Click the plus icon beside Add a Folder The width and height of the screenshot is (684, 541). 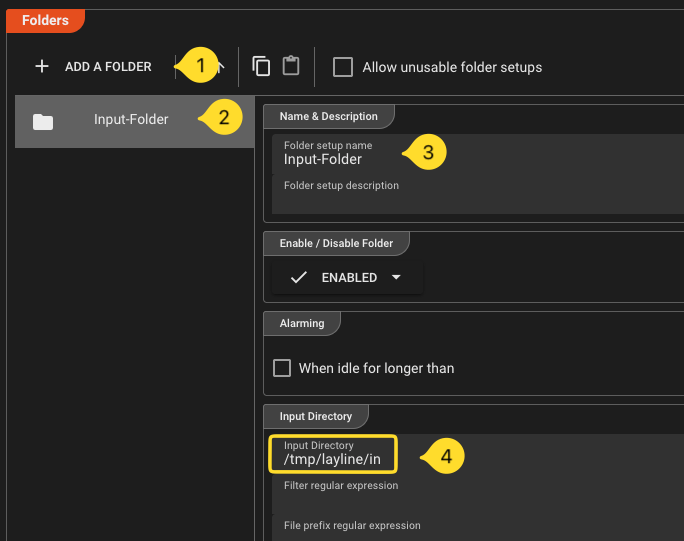coord(41,67)
